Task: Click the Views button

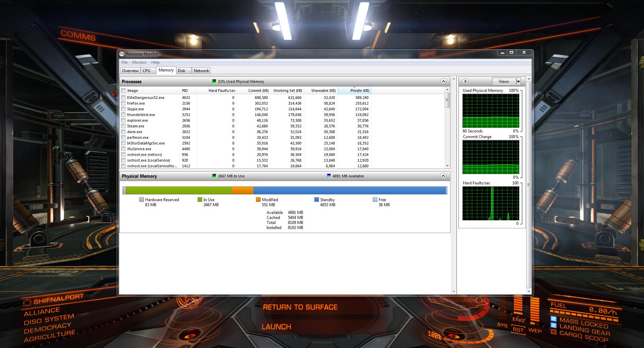Action: [x=504, y=81]
